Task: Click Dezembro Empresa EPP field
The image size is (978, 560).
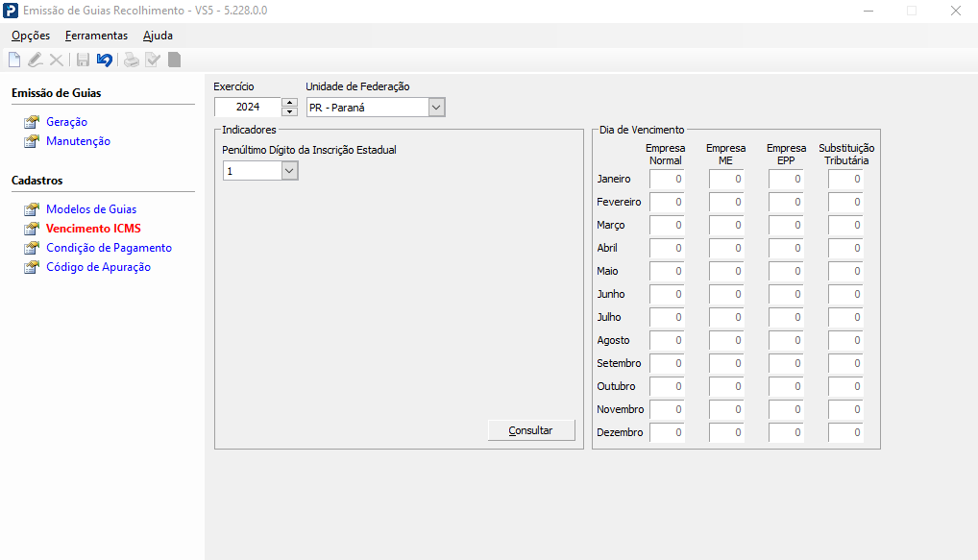Action: point(786,433)
